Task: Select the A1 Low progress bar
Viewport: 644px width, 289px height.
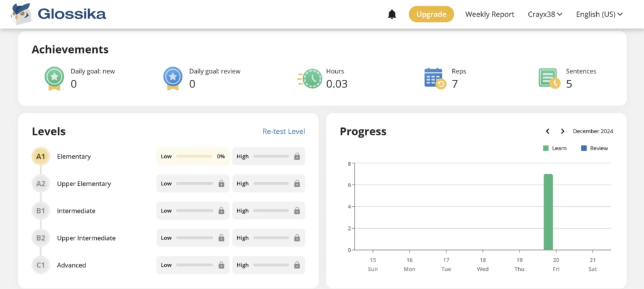Action: tap(193, 156)
